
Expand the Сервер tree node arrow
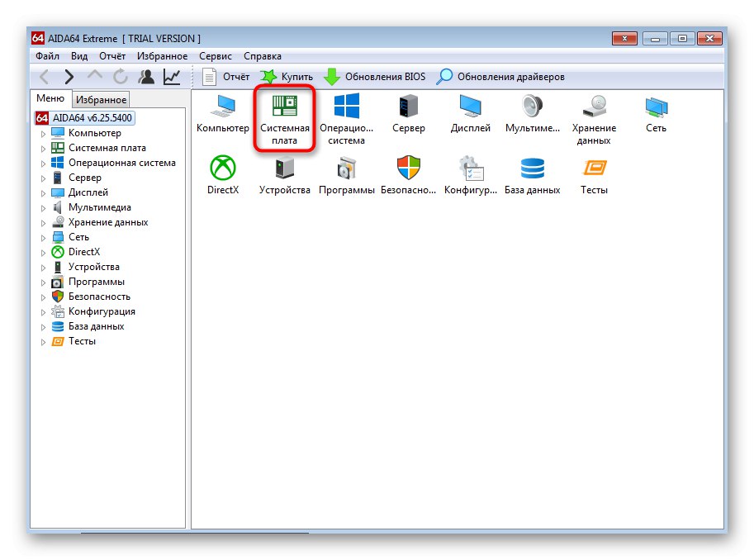43,178
